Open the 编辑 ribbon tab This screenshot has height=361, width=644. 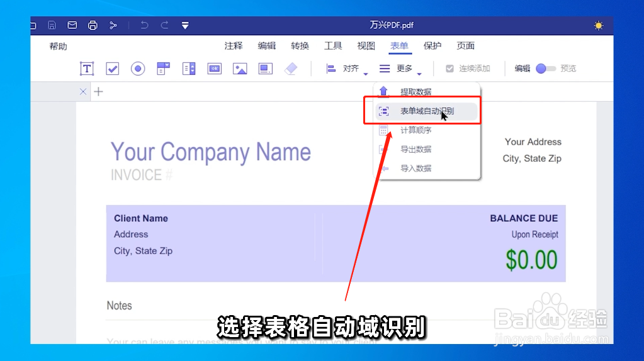267,46
